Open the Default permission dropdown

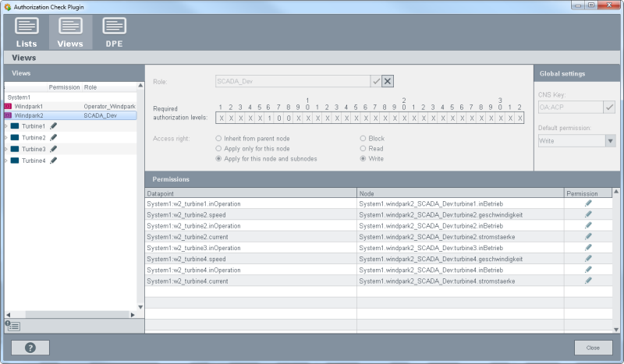click(x=610, y=141)
